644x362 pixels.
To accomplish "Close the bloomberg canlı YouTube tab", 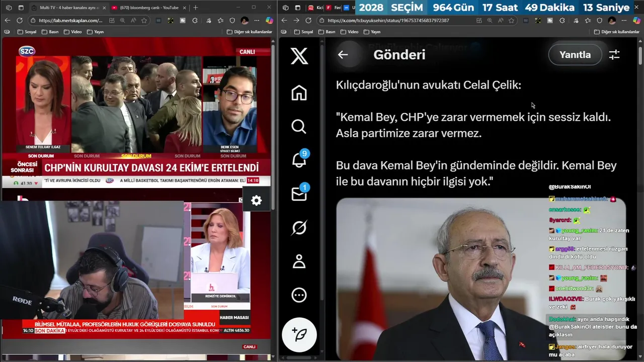I will coord(184,8).
